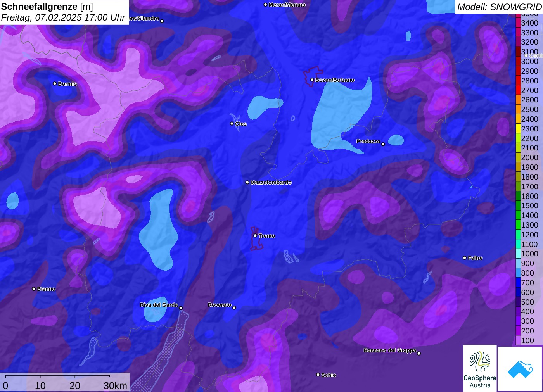Click the 2000 legend value
The width and height of the screenshot is (543, 392).
click(x=530, y=157)
